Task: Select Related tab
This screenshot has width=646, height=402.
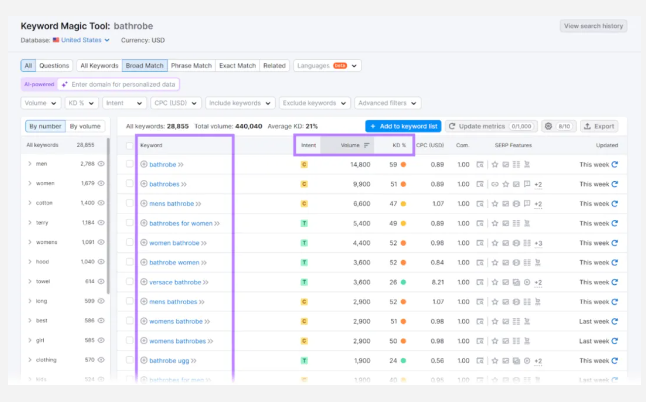Action: click(x=274, y=65)
